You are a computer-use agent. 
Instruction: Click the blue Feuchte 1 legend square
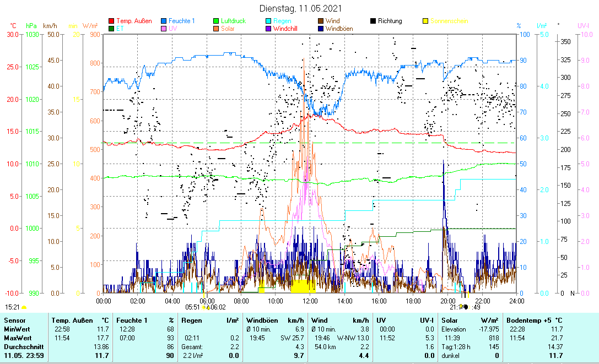point(164,21)
